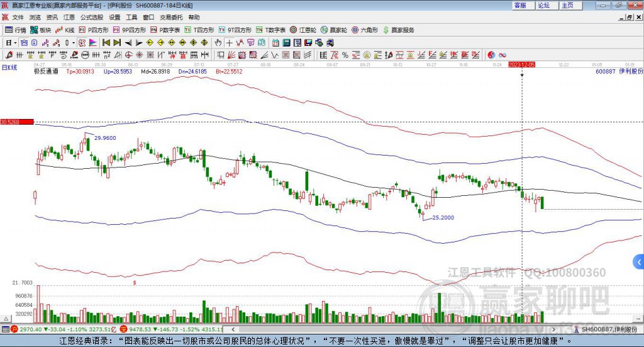Open the 浏览 menu
644x347 pixels.
coord(35,17)
